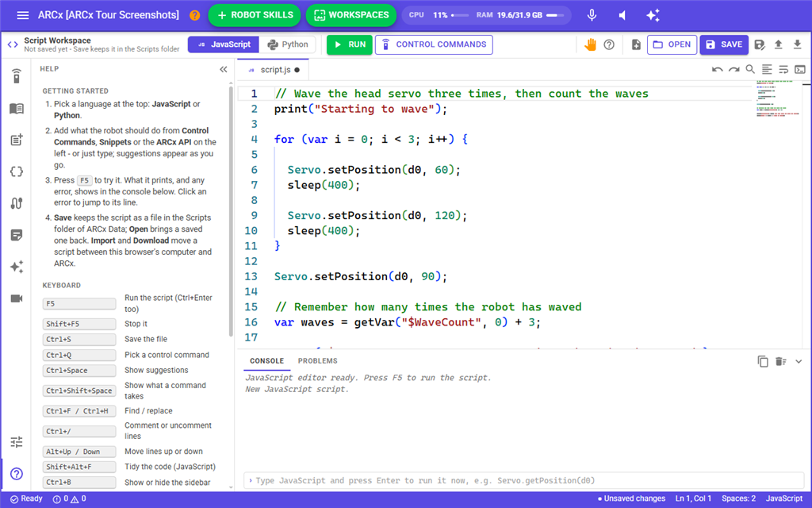Open the remote control commands sidebar icon

click(x=17, y=75)
